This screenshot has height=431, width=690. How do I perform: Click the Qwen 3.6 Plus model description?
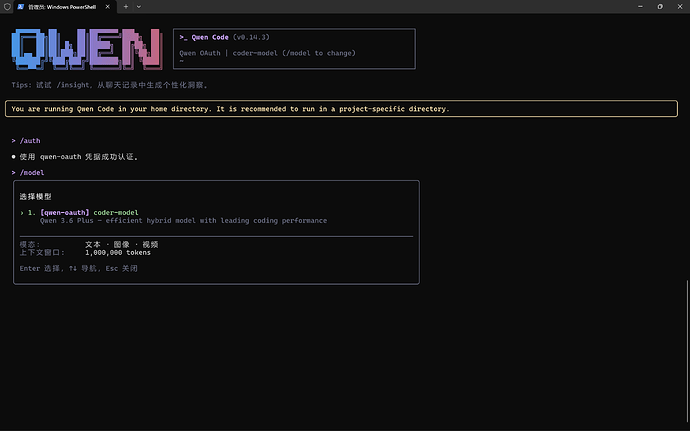coord(183,220)
